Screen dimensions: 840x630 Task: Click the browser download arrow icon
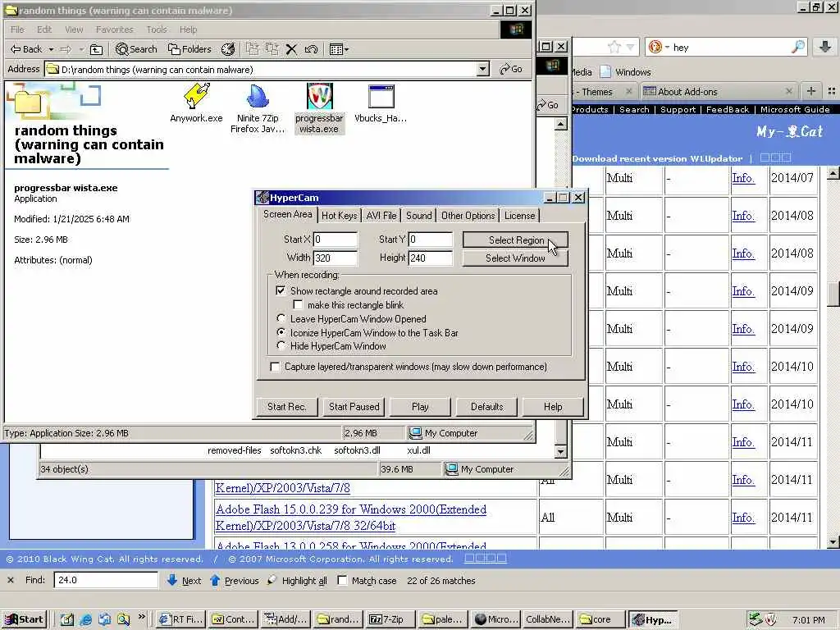tap(825, 47)
